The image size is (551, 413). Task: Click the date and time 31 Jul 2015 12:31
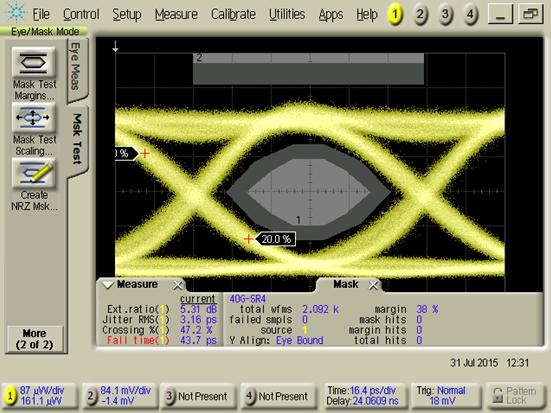click(490, 363)
